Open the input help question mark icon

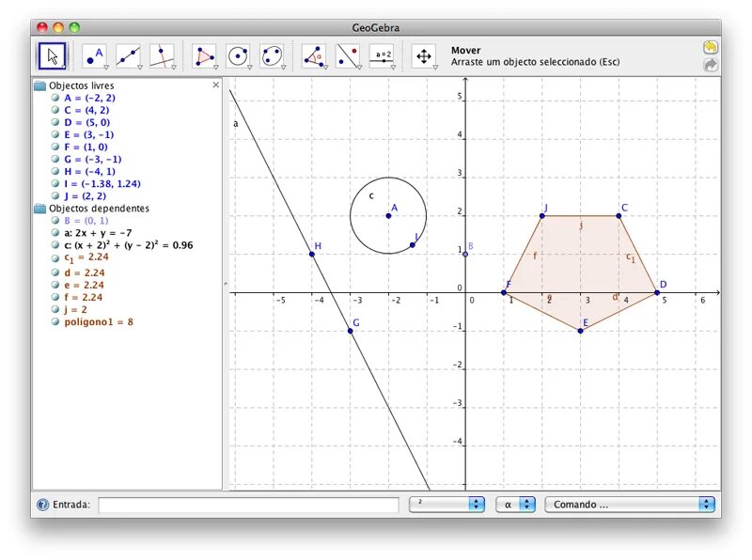(x=42, y=505)
